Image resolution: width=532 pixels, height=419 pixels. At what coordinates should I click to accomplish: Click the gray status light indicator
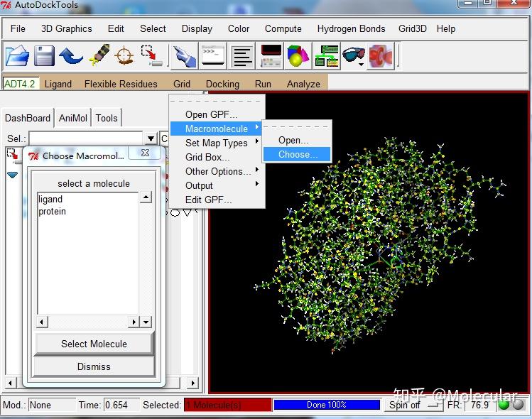518,405
